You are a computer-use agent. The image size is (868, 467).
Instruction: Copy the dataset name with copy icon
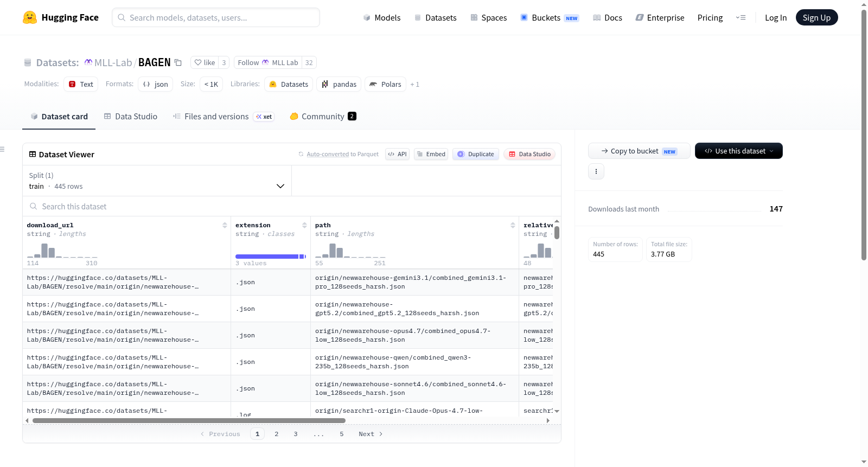pyautogui.click(x=178, y=62)
